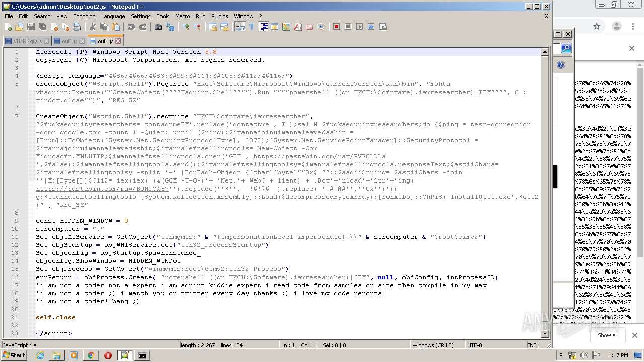Toggle word wrap in the editor
The height and width of the screenshot is (362, 644).
coord(240,27)
